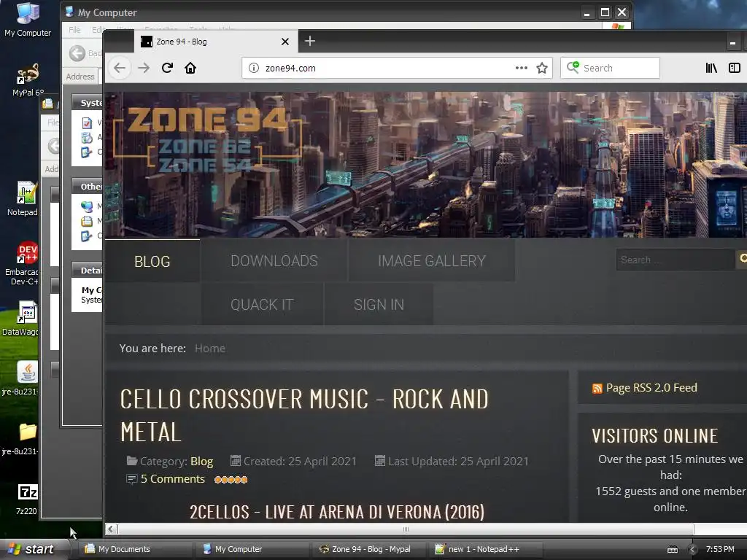View the 5 Comments link

coord(172,479)
